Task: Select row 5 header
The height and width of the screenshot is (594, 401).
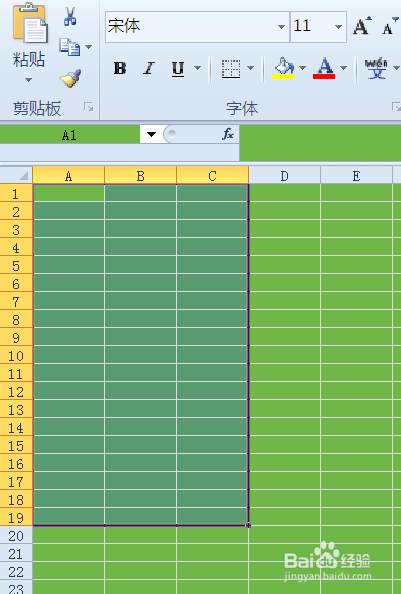Action: tap(16, 266)
